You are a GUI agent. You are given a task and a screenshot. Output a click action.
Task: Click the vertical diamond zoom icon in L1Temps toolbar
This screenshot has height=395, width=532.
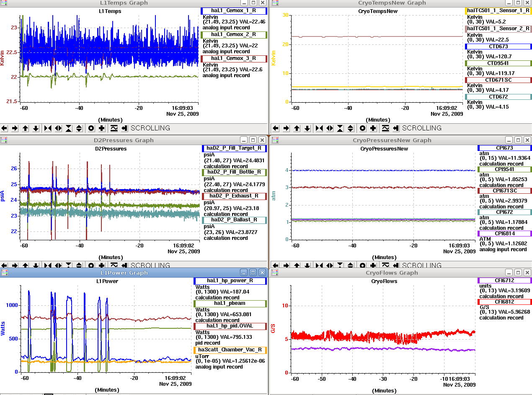tap(79, 128)
